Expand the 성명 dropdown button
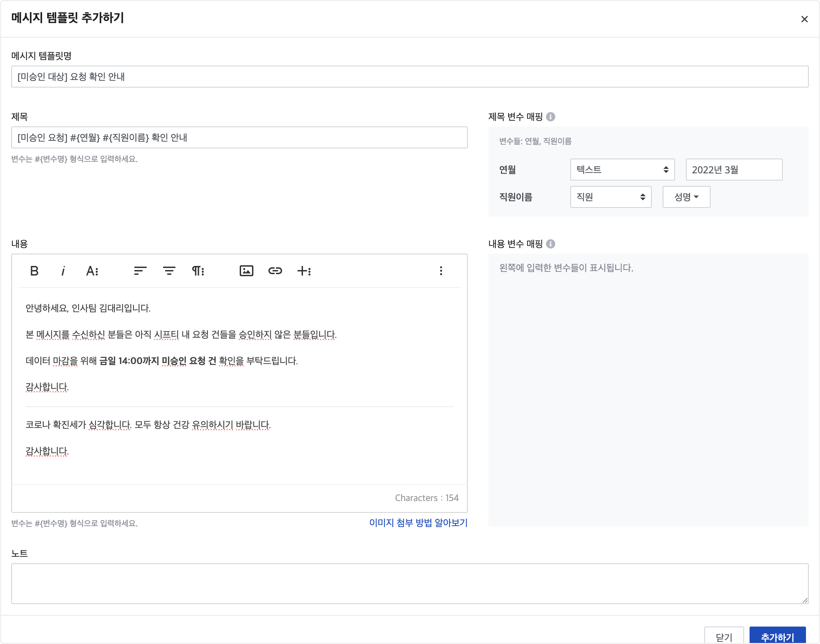The image size is (820, 644). tap(686, 197)
